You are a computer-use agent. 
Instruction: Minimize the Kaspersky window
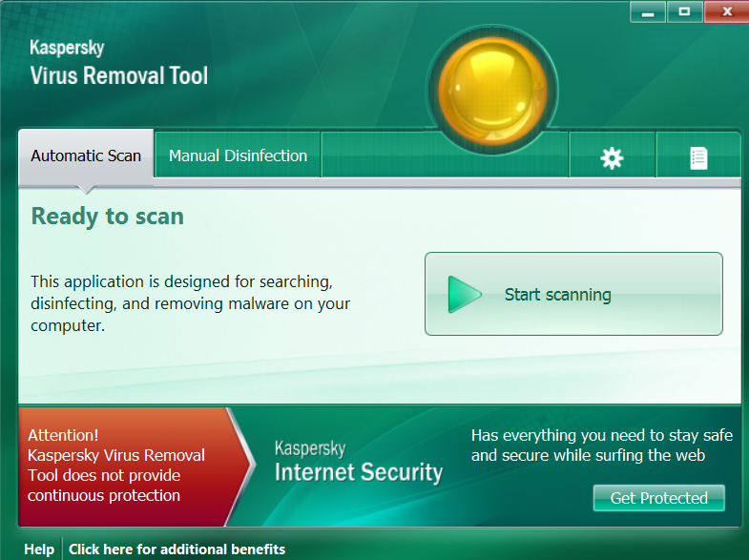(x=648, y=11)
